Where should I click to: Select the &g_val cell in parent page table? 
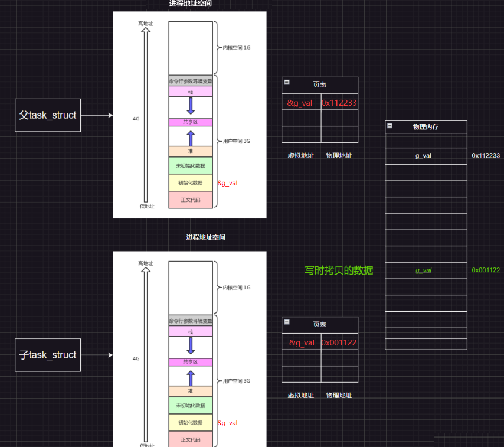(x=302, y=103)
